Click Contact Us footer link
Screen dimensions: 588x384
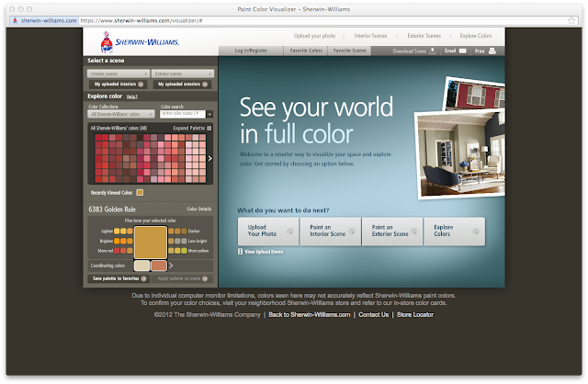[x=374, y=314]
